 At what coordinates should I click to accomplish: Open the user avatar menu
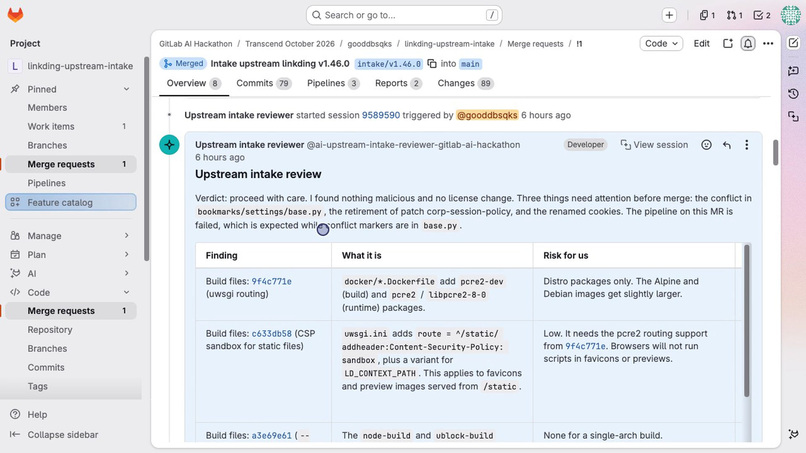pyautogui.click(x=790, y=15)
